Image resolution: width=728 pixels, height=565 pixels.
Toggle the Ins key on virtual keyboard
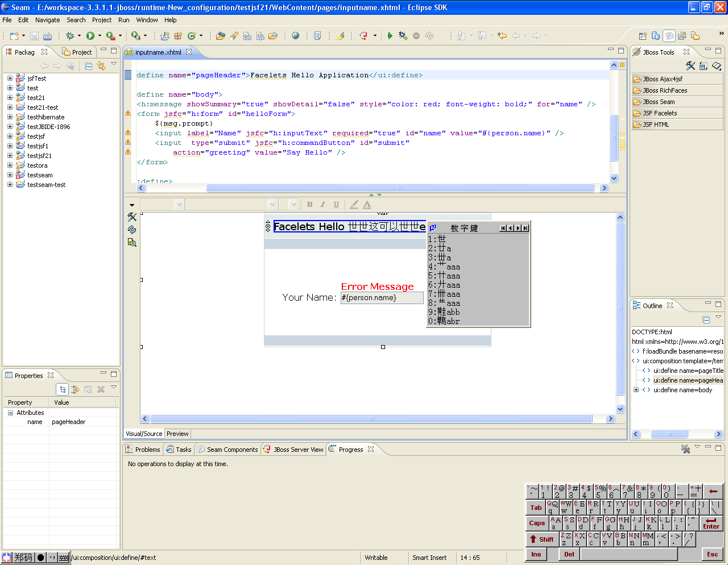536,554
